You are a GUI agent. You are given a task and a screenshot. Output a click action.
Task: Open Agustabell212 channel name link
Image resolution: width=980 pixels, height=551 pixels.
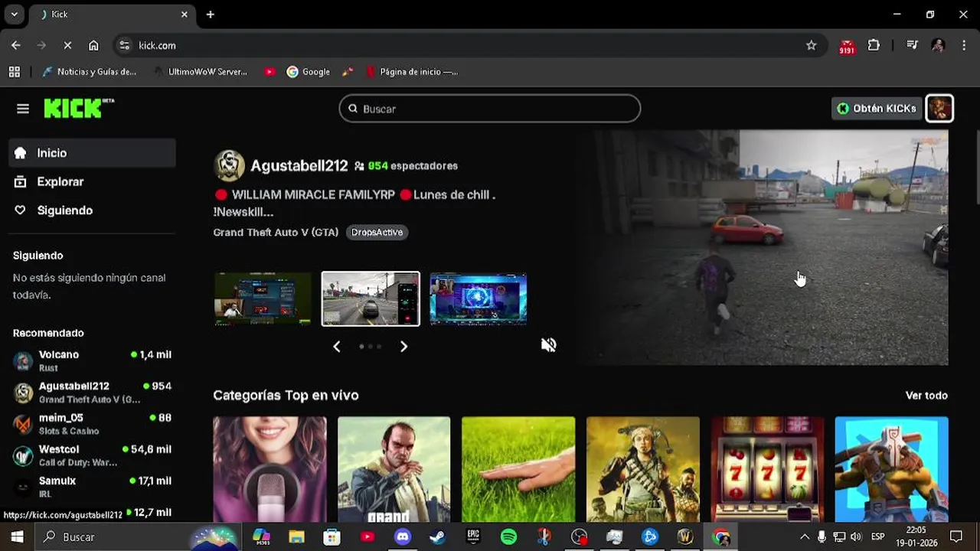click(x=299, y=166)
